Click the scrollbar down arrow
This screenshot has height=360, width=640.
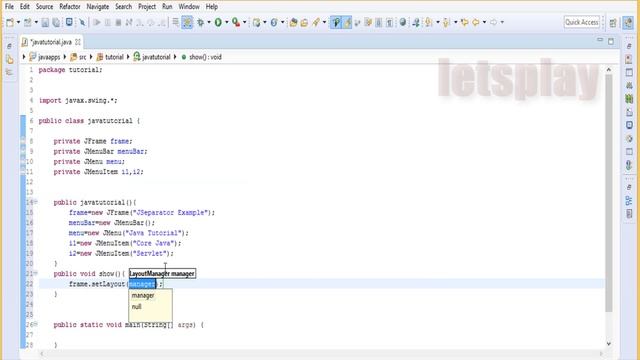(x=609, y=344)
